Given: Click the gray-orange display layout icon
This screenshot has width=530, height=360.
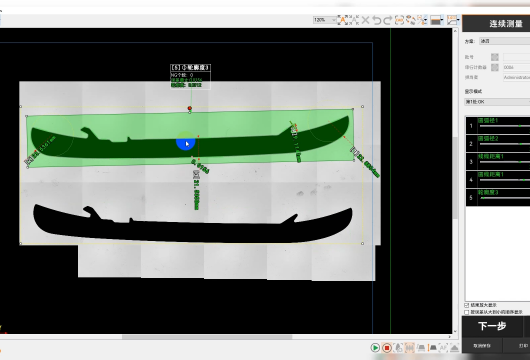Looking at the screenshot, I should pyautogui.click(x=436, y=20).
